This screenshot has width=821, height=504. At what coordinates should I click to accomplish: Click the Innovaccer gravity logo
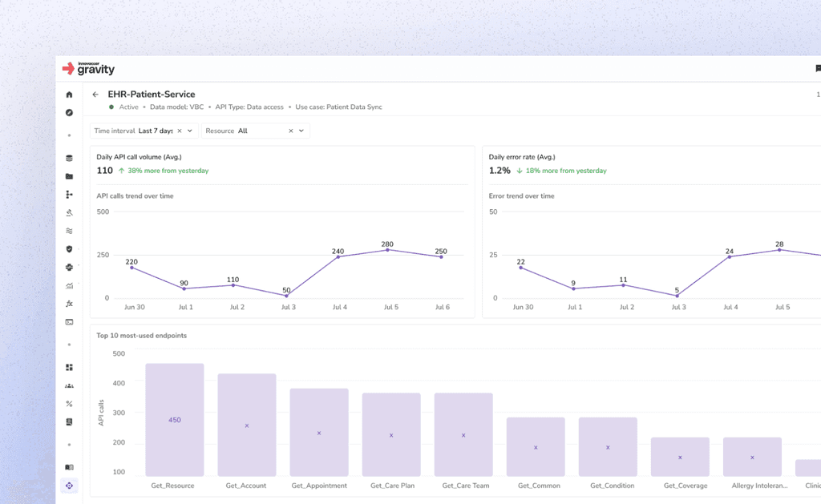tap(88, 69)
